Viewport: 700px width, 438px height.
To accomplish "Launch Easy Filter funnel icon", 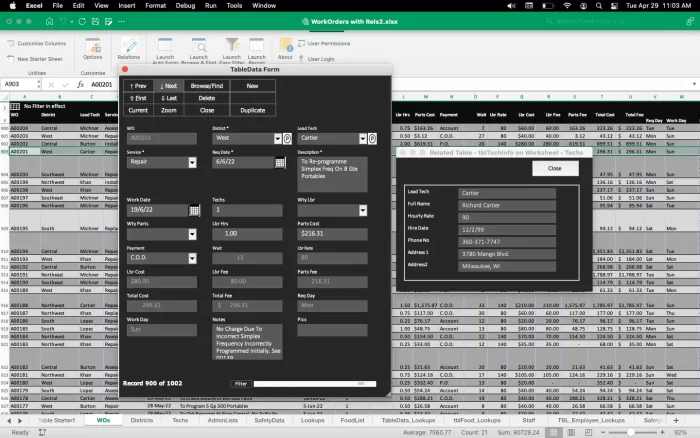I will click(232, 48).
